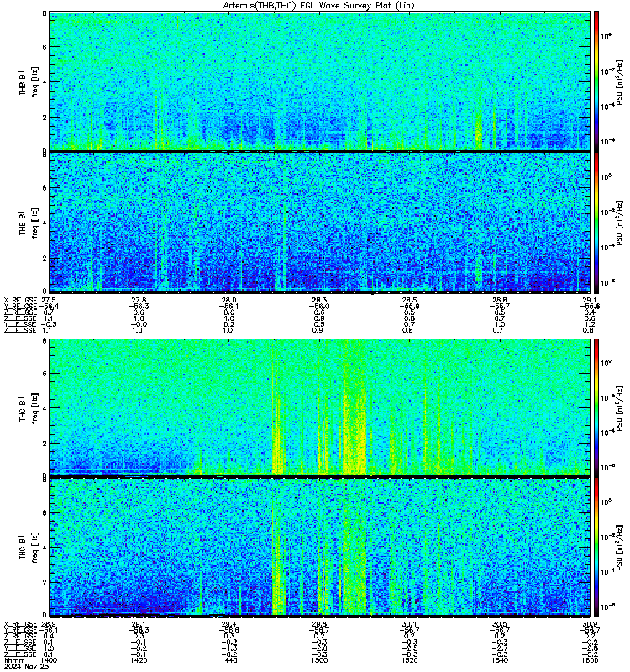This screenshot has height=672, width=630.
Task: Click the THB Y_RE_GSE value -56.4
Action: coord(49,307)
